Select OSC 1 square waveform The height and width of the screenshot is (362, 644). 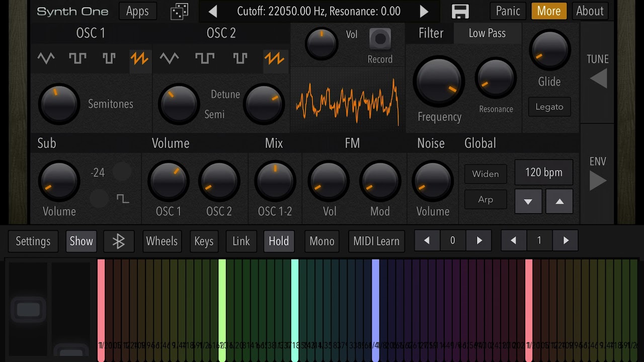point(77,59)
